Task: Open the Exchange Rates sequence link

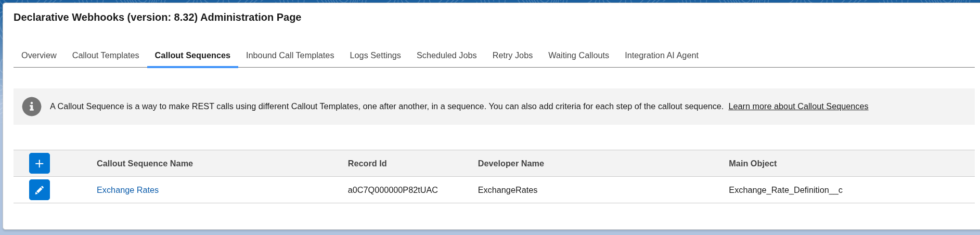Action: pos(127,190)
